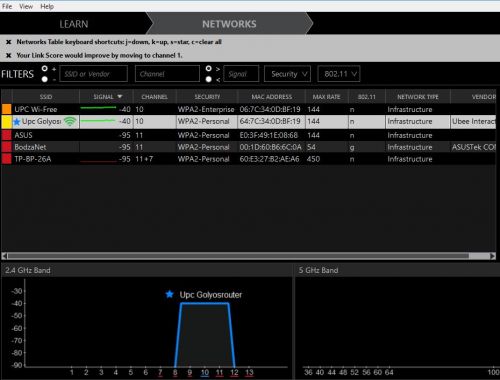The width and height of the screenshot is (500, 380).
Task: Click MAC address E0:3F:49:1E:08:68
Action: tap(269, 135)
